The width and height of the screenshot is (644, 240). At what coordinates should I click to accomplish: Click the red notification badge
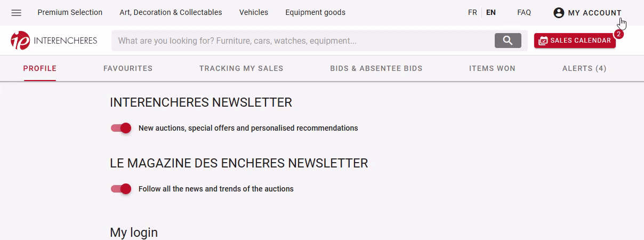[618, 34]
